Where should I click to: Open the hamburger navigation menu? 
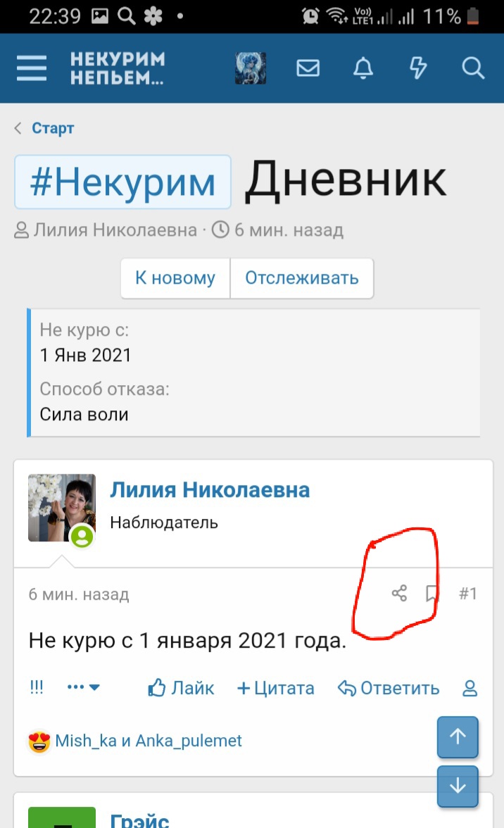(x=32, y=68)
